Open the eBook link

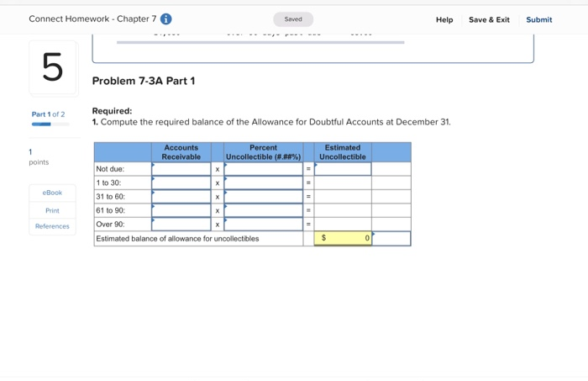coord(52,193)
